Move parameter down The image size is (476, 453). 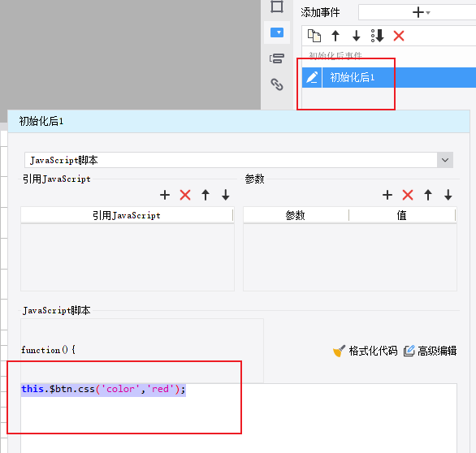[448, 195]
